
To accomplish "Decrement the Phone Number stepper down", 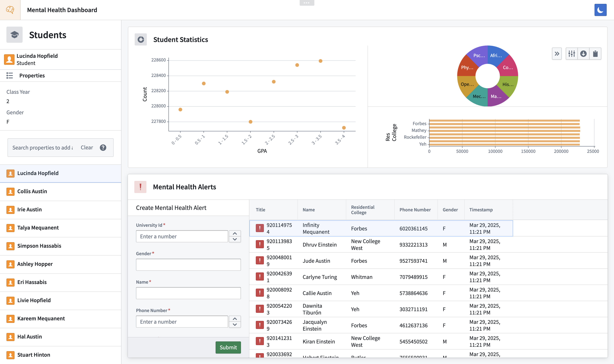I will (x=235, y=325).
